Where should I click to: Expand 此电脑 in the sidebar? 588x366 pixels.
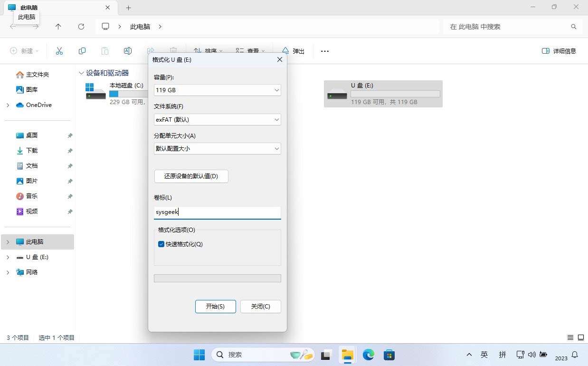(8, 241)
